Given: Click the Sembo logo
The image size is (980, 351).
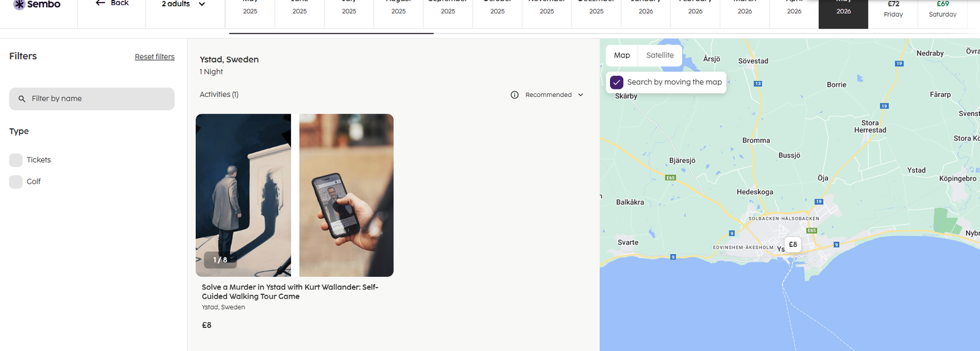Looking at the screenshot, I should coord(36,4).
